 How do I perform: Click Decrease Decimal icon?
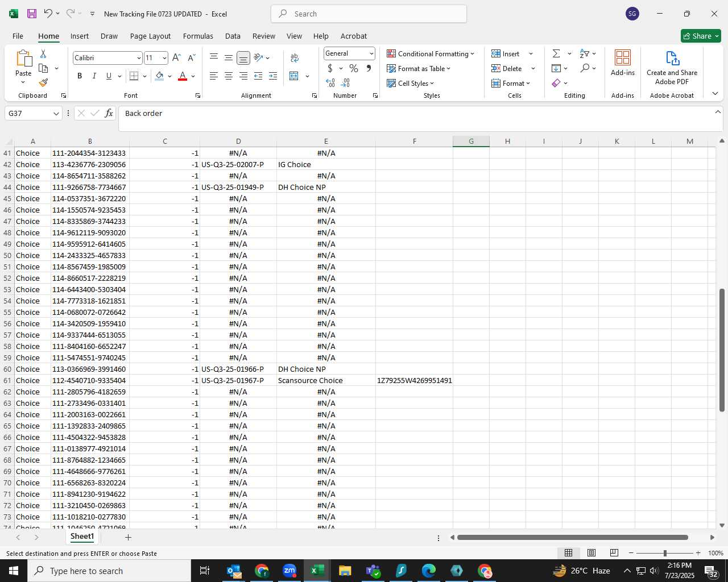(x=346, y=83)
